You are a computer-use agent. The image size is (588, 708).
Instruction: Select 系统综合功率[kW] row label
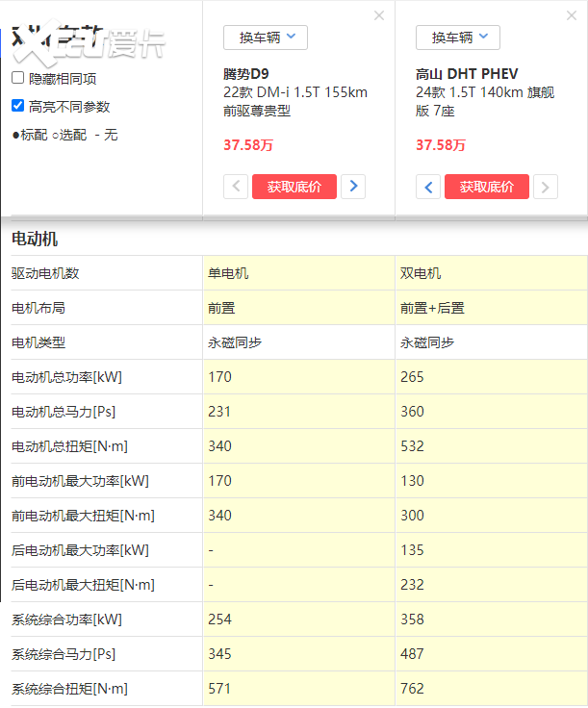[x=66, y=619]
